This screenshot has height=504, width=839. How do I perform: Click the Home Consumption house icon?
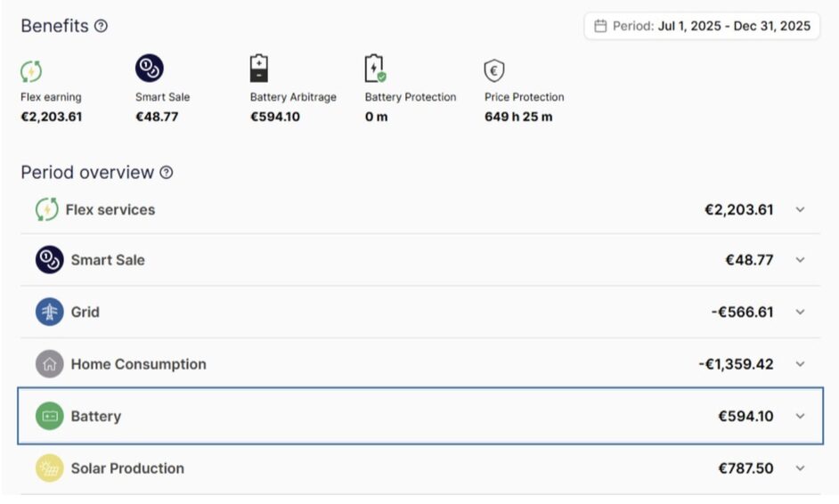click(x=49, y=364)
